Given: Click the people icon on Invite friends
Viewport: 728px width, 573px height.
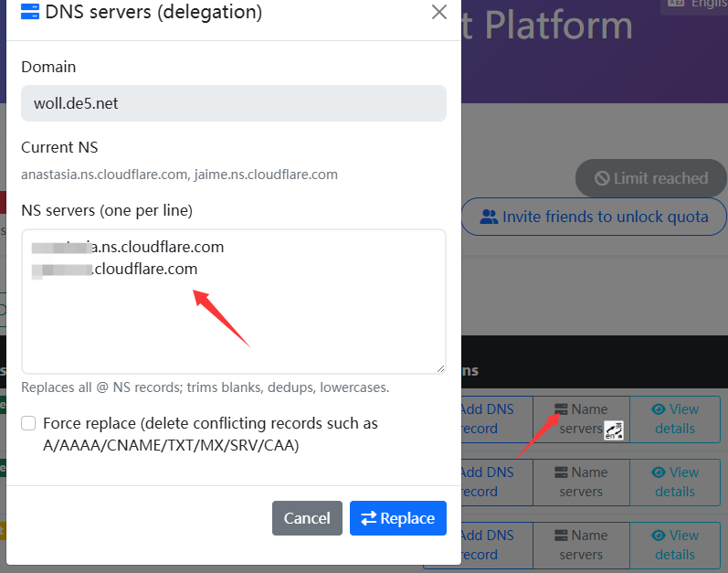Looking at the screenshot, I should pyautogui.click(x=489, y=217).
